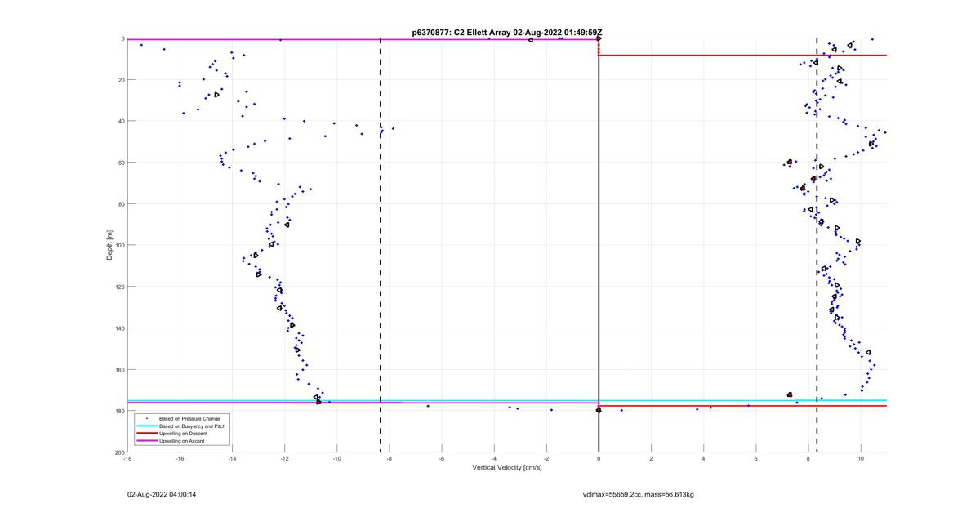
Task: Click the depth tick label '160'
Action: [119, 369]
